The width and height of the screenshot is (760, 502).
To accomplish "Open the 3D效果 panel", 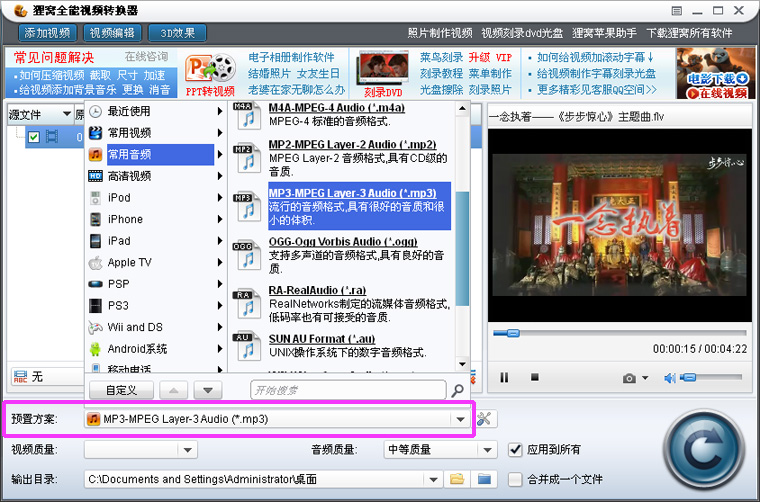I will tap(177, 33).
